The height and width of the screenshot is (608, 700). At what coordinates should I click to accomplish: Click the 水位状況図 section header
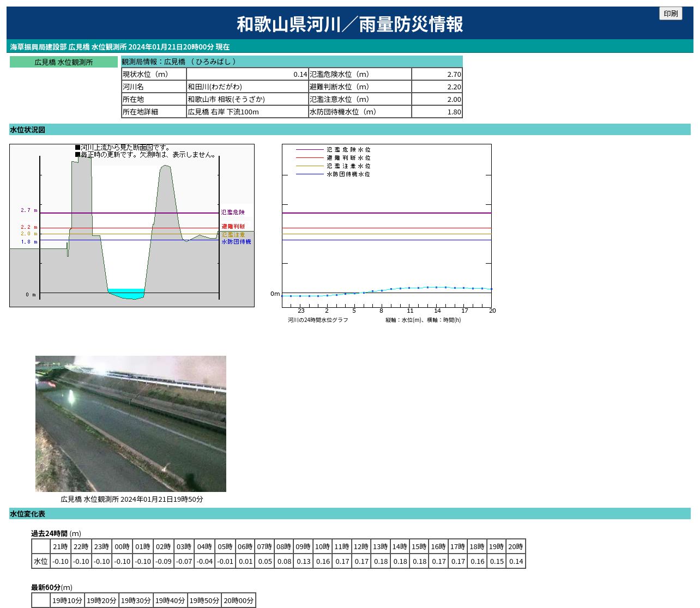[x=350, y=130]
